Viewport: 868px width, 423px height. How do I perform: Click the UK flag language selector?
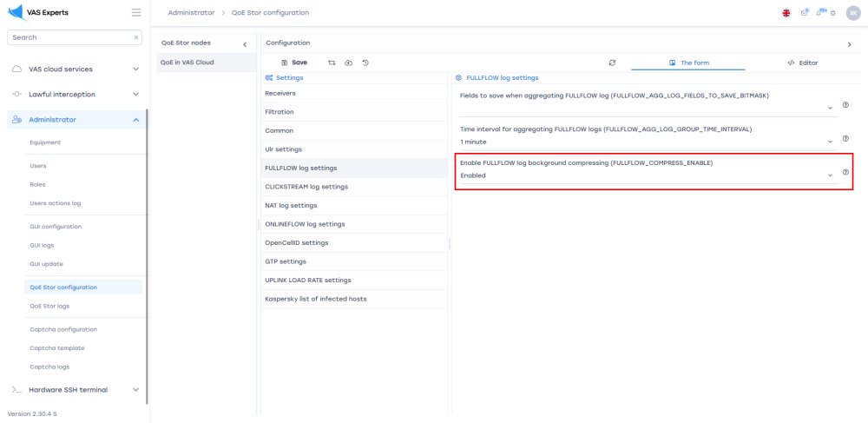pyautogui.click(x=786, y=13)
